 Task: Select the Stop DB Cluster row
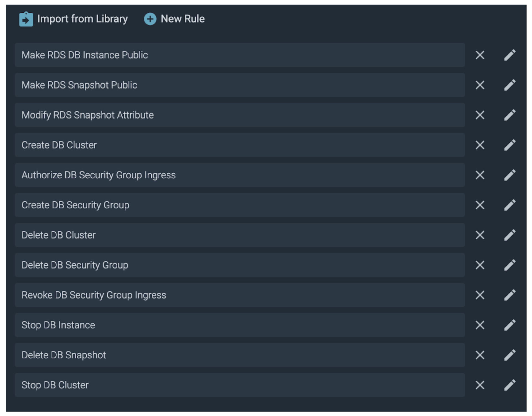point(239,385)
